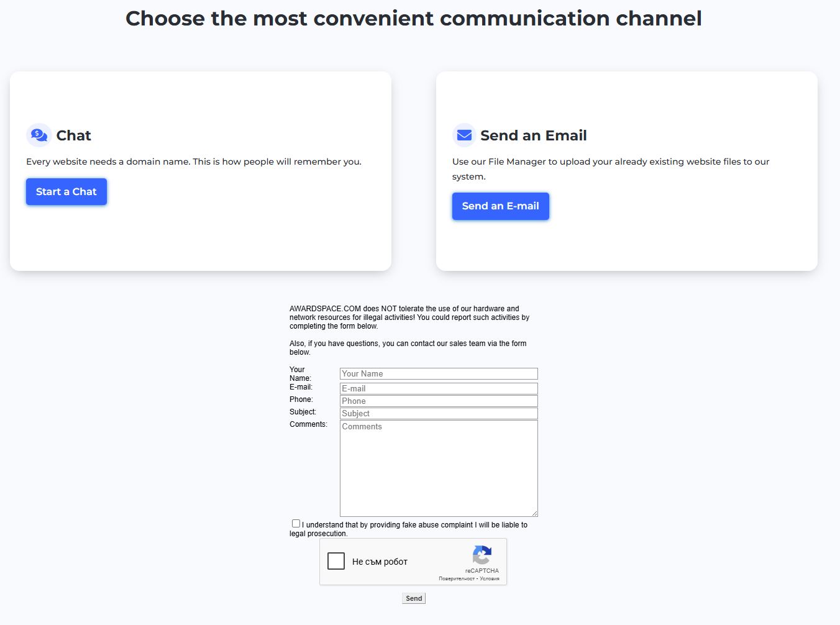Tick the fake abuse complaint agreement checkbox
The height and width of the screenshot is (625, 840).
tap(296, 524)
